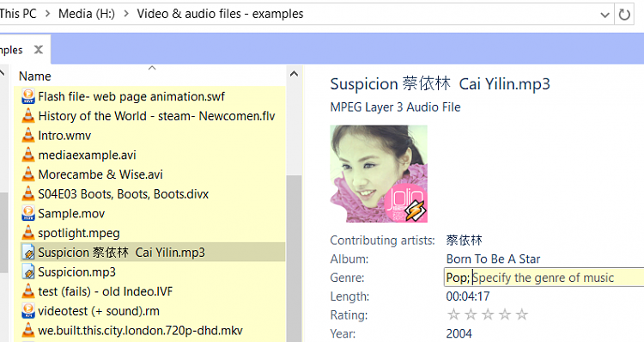644x342 pixels.
Task: Click the Video & audio files - examples breadcrumb
Action: tap(220, 14)
